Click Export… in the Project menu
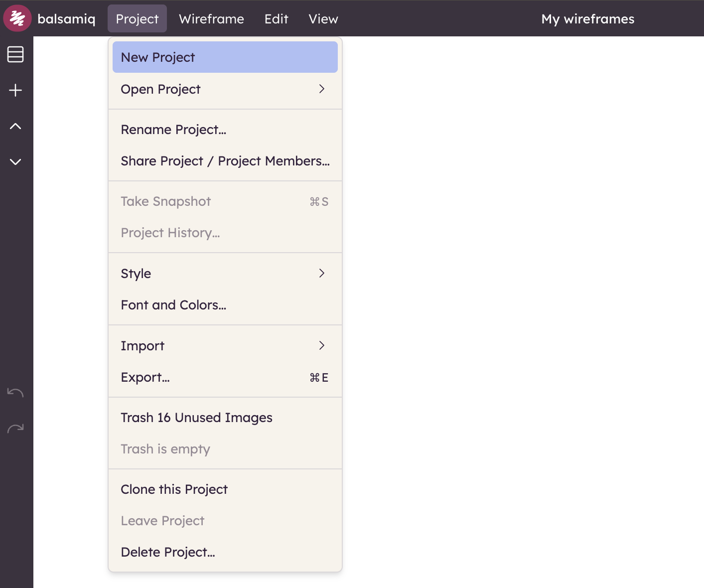The width and height of the screenshot is (704, 588). [x=145, y=377]
